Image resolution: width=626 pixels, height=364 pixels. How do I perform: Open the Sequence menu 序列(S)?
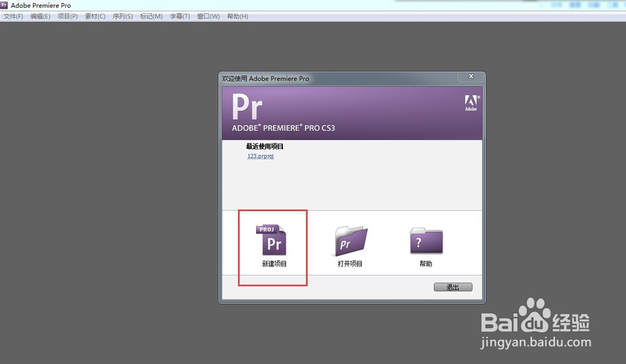point(123,16)
